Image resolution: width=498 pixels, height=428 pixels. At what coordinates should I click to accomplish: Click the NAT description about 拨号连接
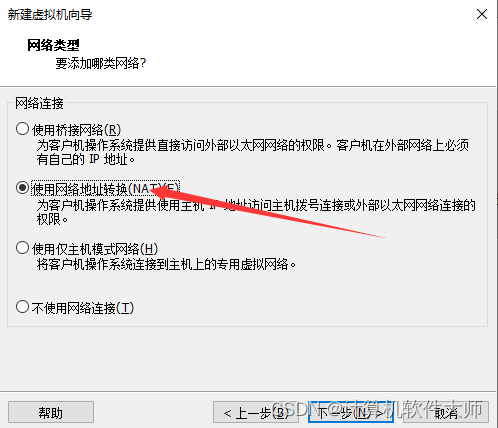(256, 212)
